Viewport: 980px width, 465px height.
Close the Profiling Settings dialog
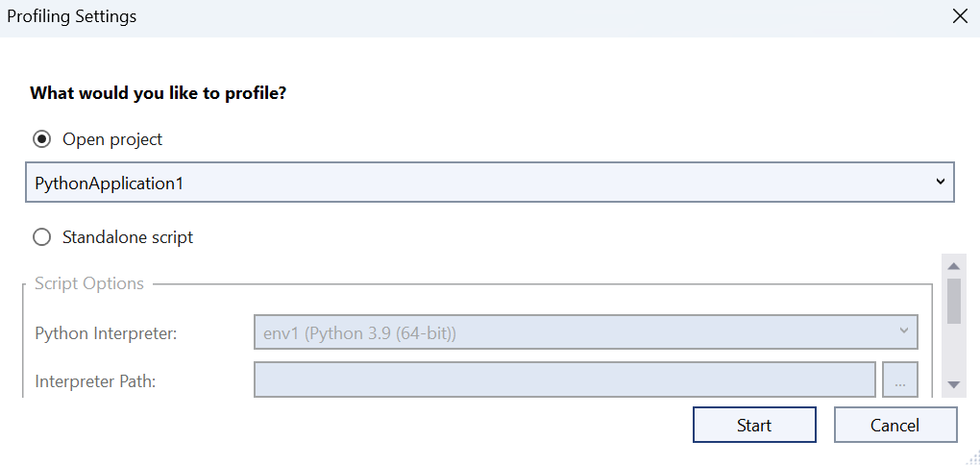(x=959, y=16)
